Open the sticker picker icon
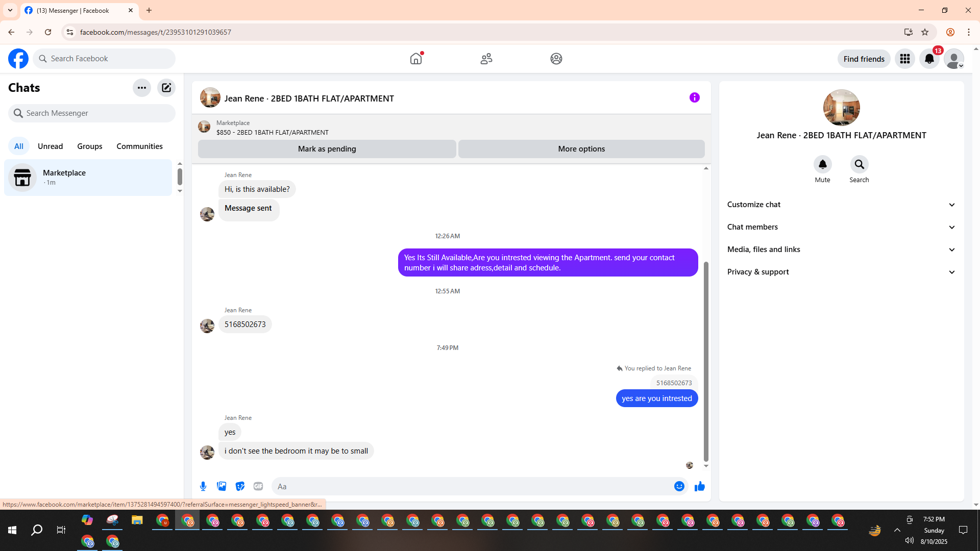Image resolution: width=980 pixels, height=551 pixels. tap(240, 486)
